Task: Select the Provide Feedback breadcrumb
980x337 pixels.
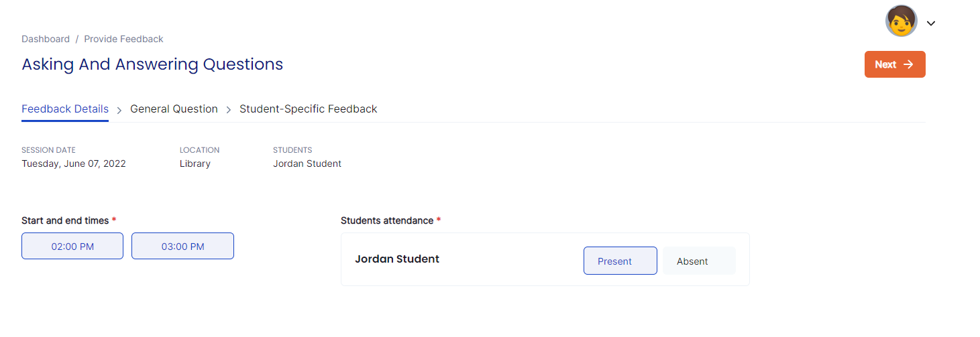Action: [x=123, y=39]
